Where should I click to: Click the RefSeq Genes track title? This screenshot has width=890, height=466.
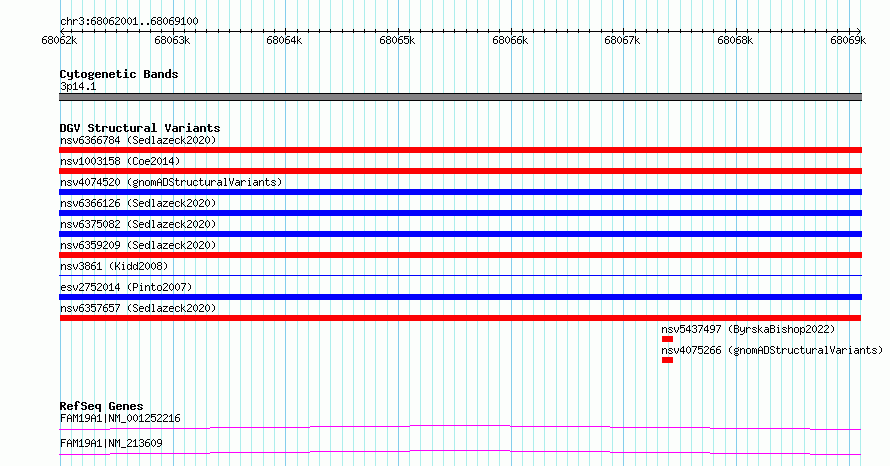coord(101,406)
